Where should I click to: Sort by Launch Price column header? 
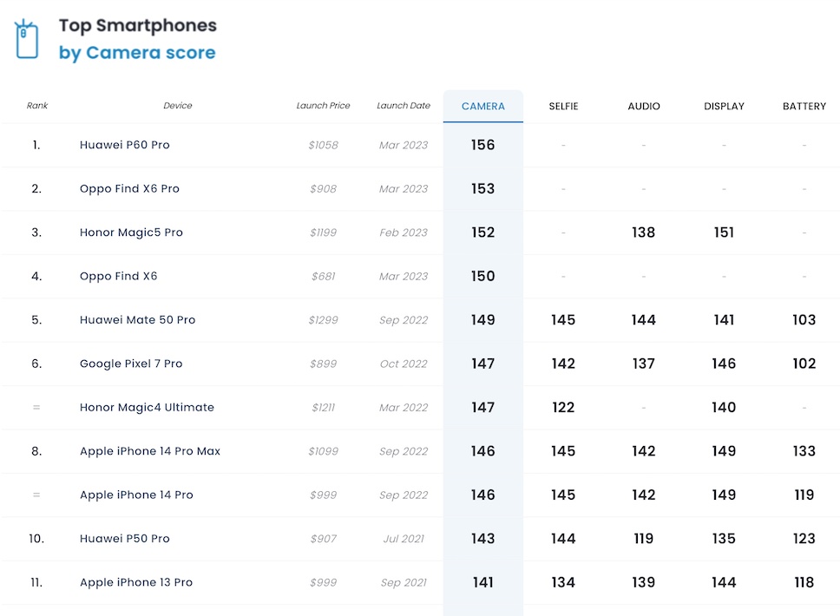tap(323, 106)
